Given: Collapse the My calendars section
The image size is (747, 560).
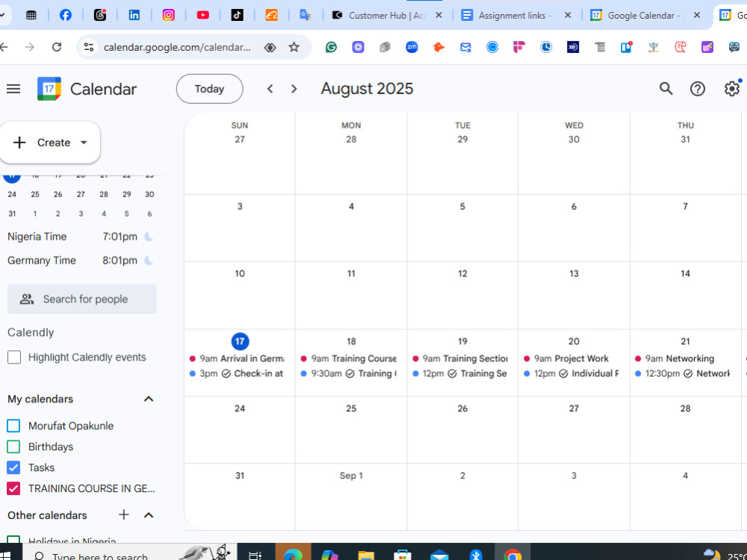Looking at the screenshot, I should pos(149,399).
